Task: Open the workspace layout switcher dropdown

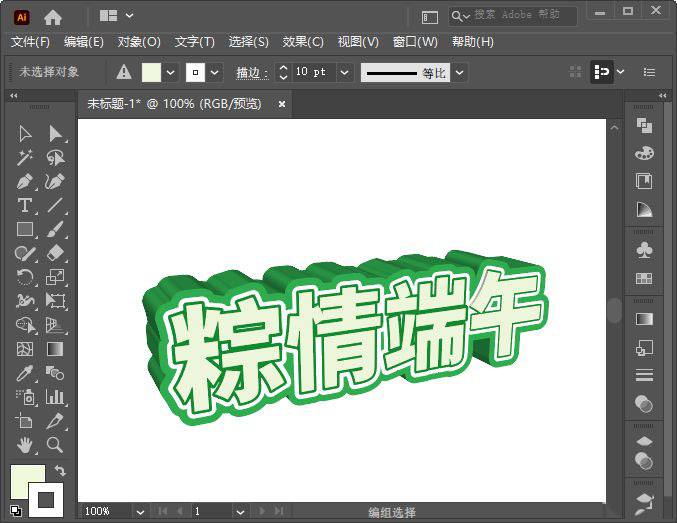Action: click(130, 16)
